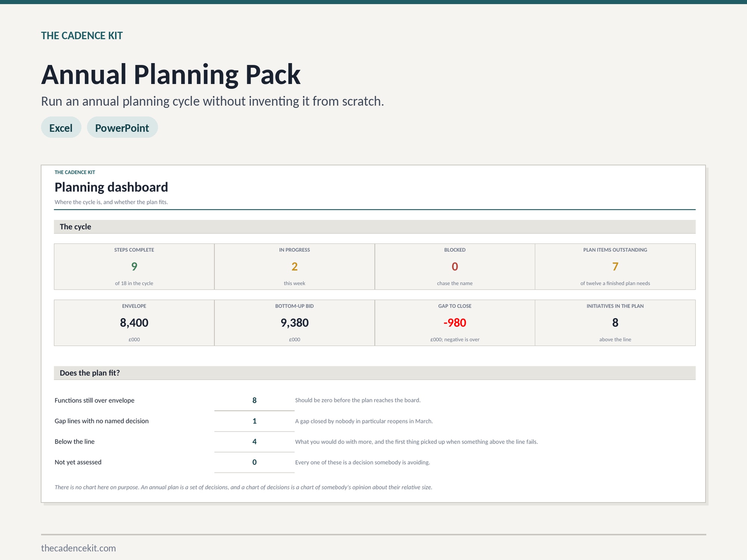Click the Envelope value 8,400
This screenshot has height=560, width=747.
click(134, 323)
